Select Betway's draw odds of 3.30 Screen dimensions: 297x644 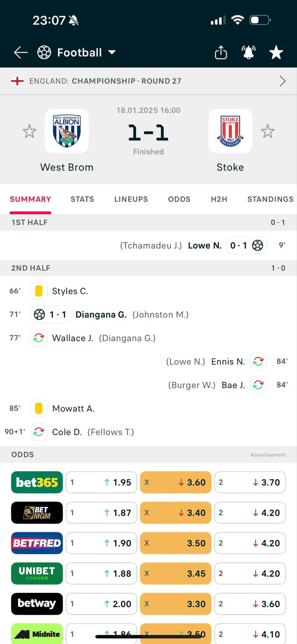(175, 604)
